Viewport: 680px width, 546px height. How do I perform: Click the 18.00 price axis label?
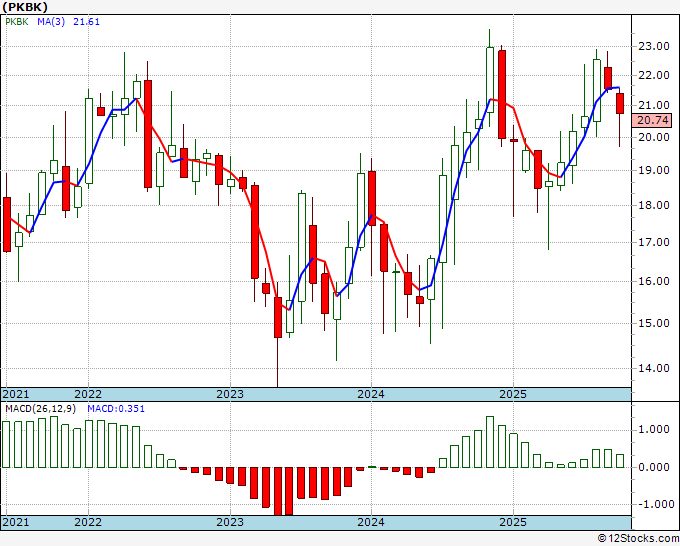click(654, 205)
